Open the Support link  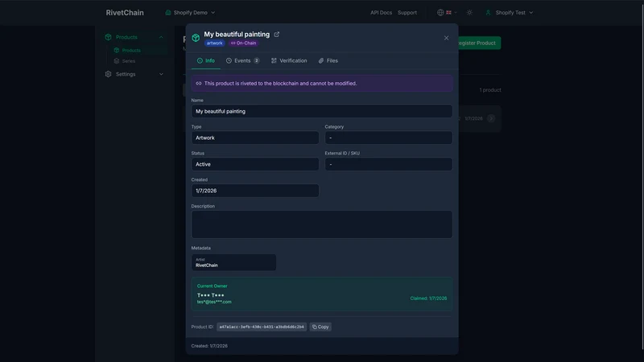pyautogui.click(x=407, y=13)
